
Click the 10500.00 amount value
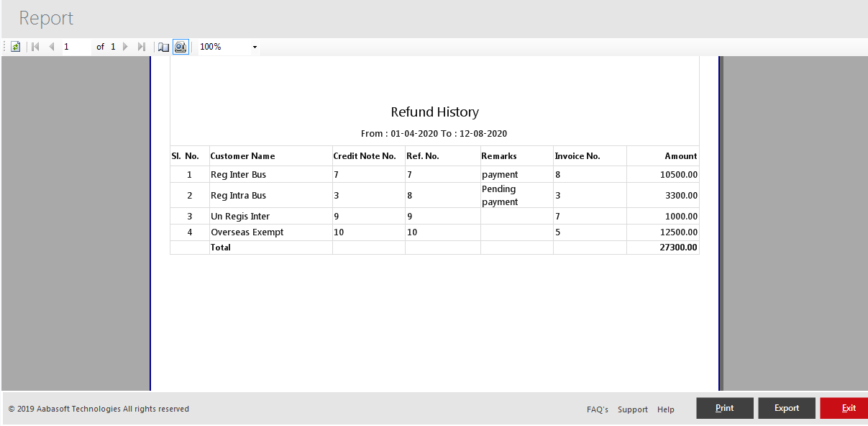point(679,175)
